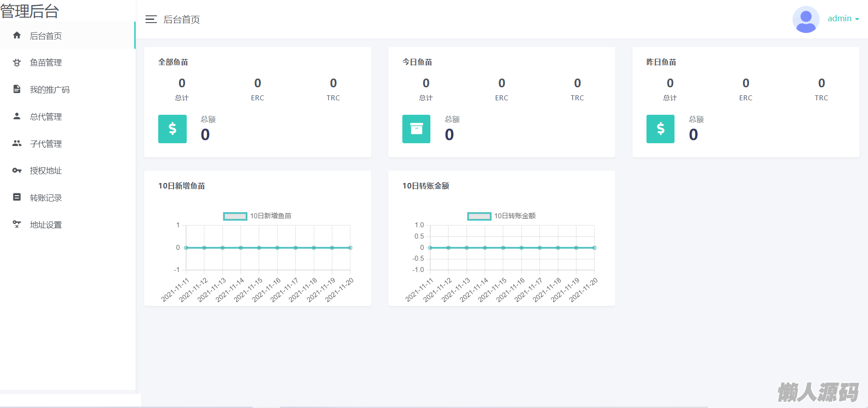Viewport: 868px width, 408px height.
Task: Click the 2021-11-20 data point in 10日转账金额 chart
Action: coord(594,248)
